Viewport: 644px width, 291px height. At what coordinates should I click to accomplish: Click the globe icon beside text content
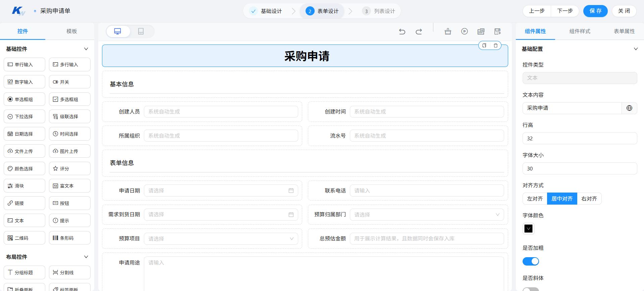pyautogui.click(x=629, y=108)
